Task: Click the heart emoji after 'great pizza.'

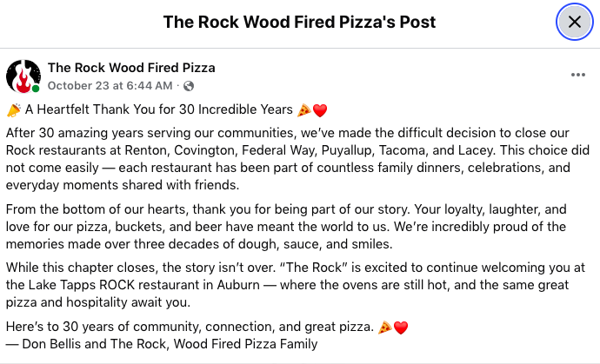Action: pyautogui.click(x=400, y=328)
